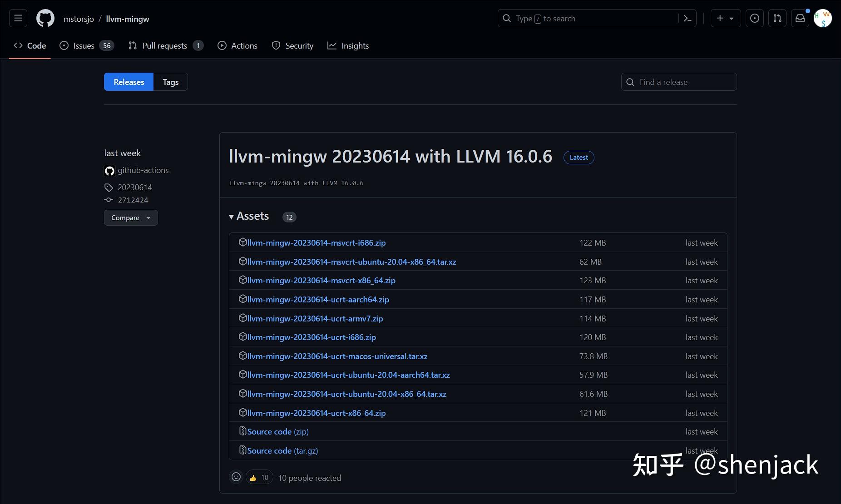The image size is (841, 504).
Task: Open the Security tab
Action: [292, 45]
